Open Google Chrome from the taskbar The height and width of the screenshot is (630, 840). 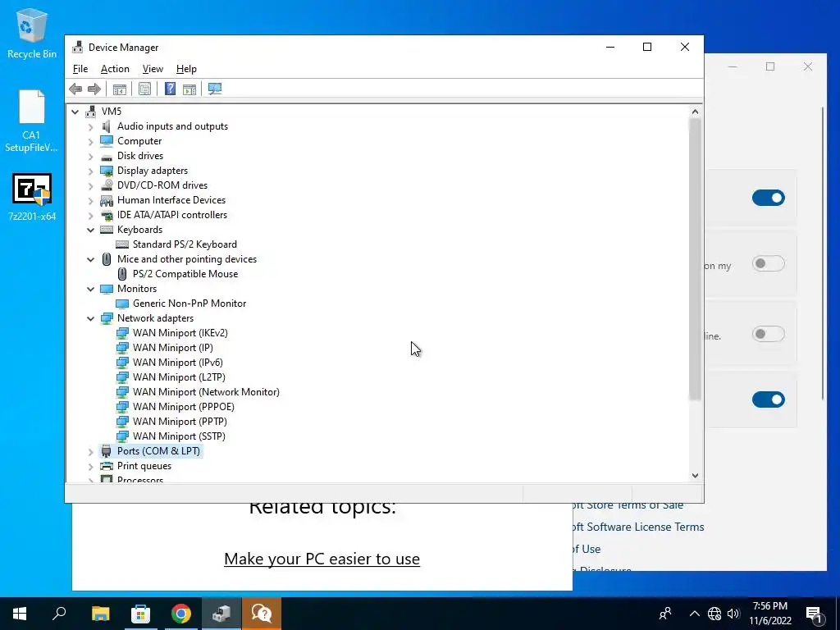(181, 614)
